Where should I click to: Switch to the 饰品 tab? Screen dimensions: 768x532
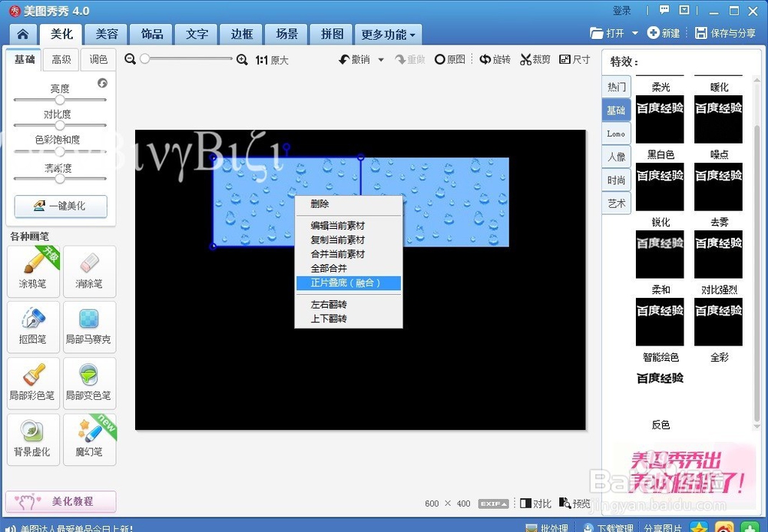(x=152, y=35)
